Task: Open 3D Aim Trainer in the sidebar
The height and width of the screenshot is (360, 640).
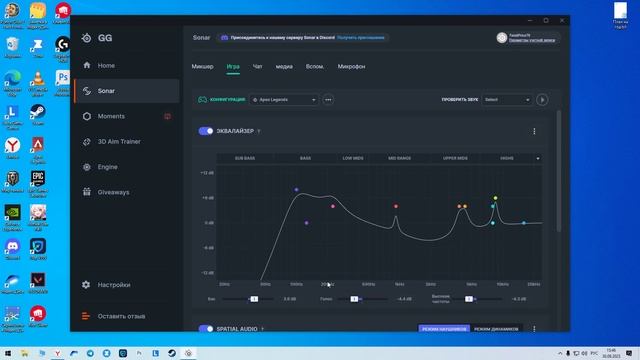Action: [x=127, y=142]
